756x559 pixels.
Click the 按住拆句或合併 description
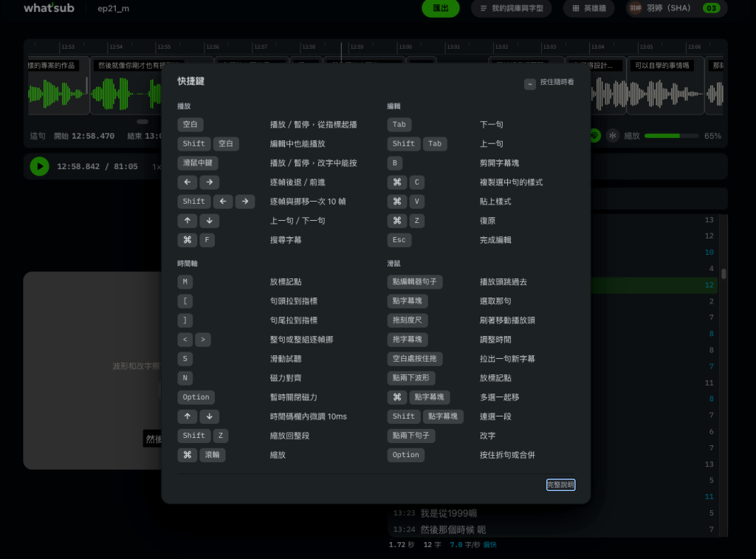coord(507,455)
